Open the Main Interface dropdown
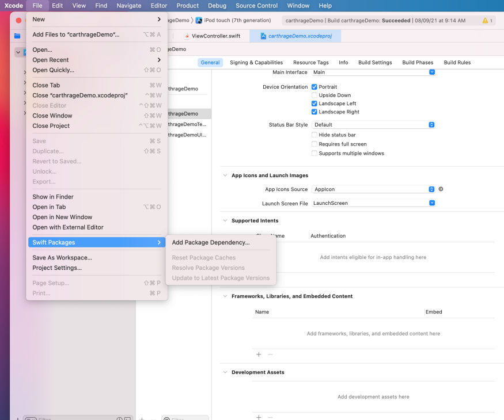The height and width of the screenshot is (420, 504). [373, 72]
